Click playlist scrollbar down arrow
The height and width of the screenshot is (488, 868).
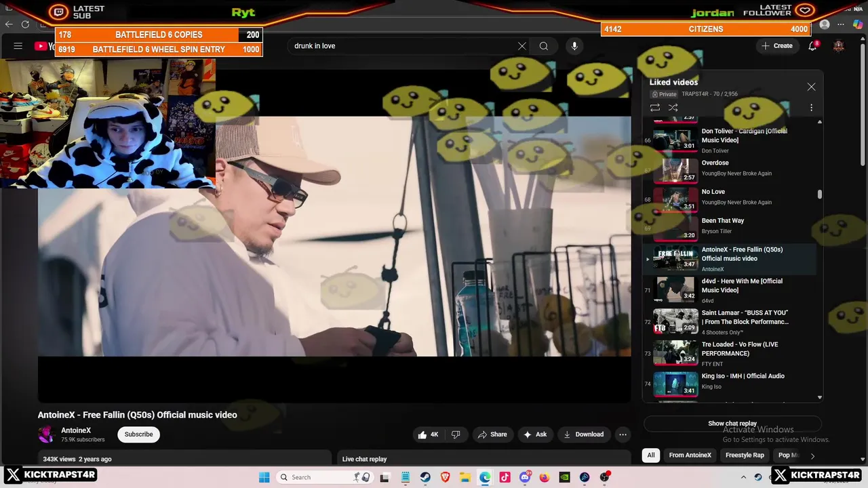[x=820, y=397]
